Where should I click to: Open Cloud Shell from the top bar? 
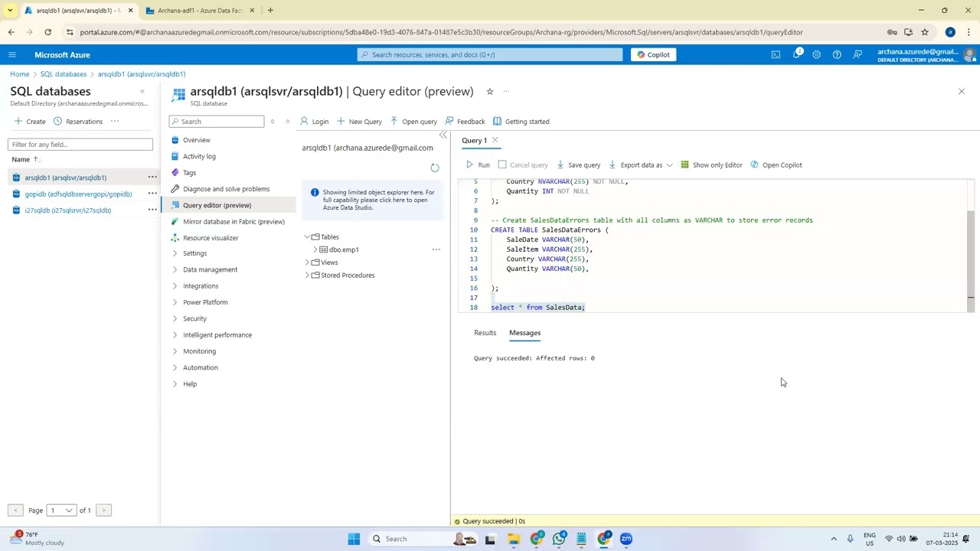point(776,54)
